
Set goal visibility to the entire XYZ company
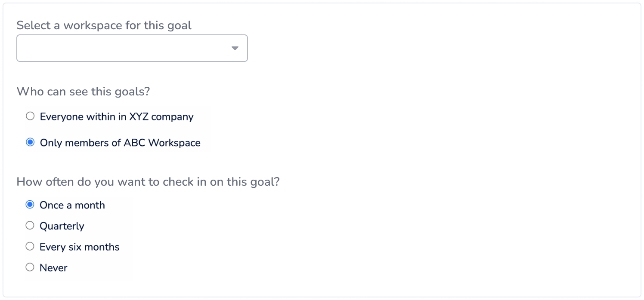point(30,116)
